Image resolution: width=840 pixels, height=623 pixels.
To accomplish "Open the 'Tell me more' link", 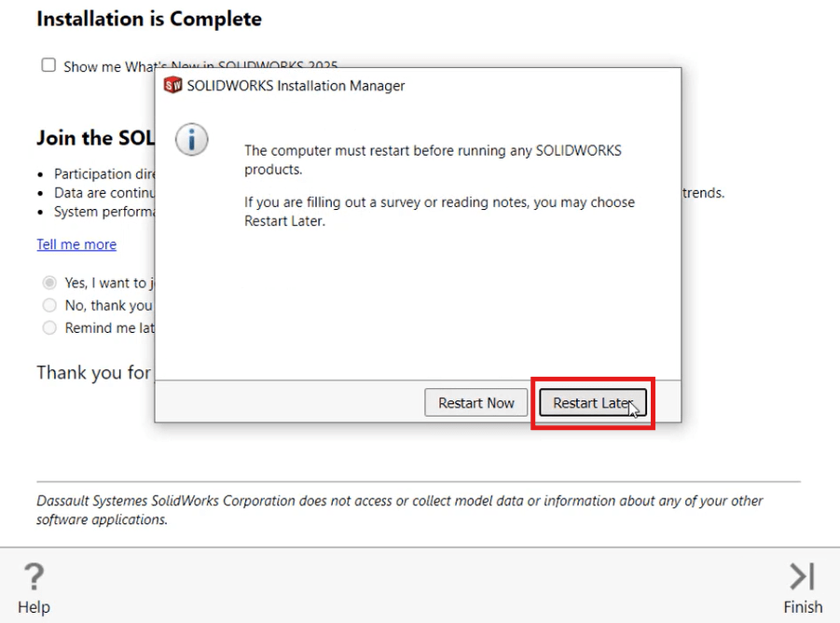I will [76, 244].
